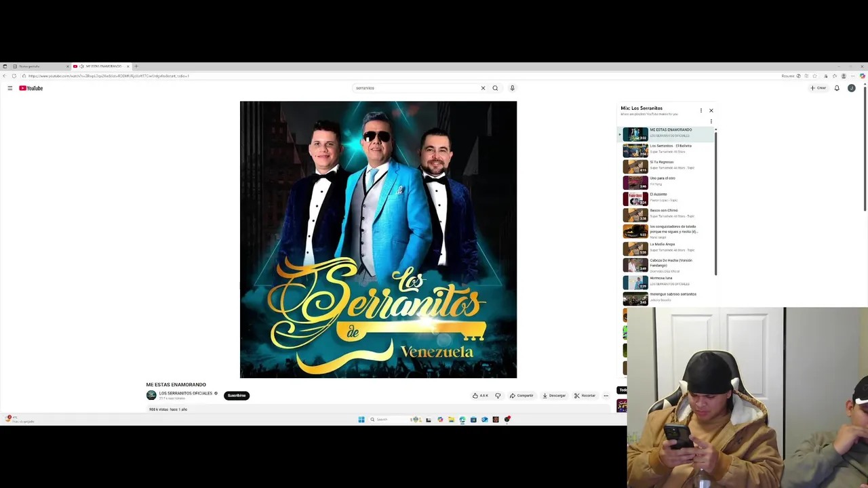Reload the page with the refresh icon
This screenshot has height=488, width=868.
point(14,76)
